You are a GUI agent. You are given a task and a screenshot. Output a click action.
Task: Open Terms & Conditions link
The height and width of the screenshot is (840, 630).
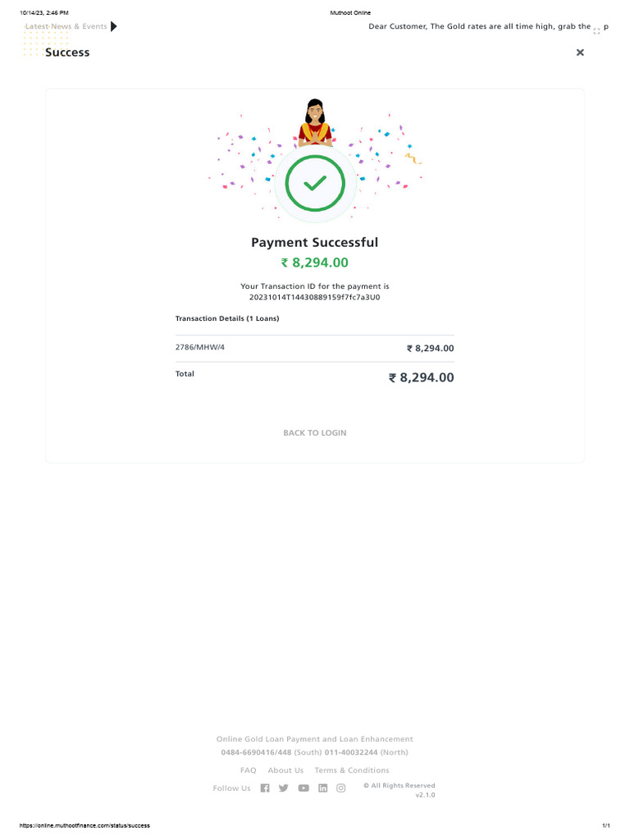point(352,770)
